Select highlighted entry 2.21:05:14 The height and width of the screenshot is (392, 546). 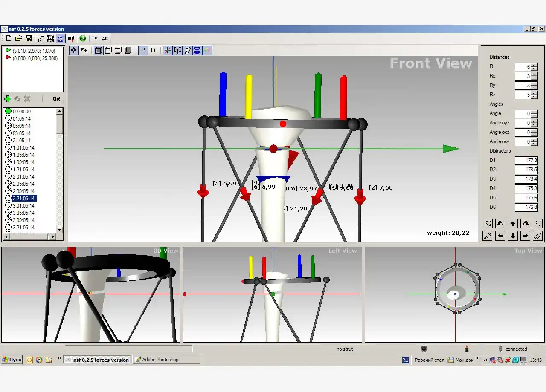pos(20,199)
